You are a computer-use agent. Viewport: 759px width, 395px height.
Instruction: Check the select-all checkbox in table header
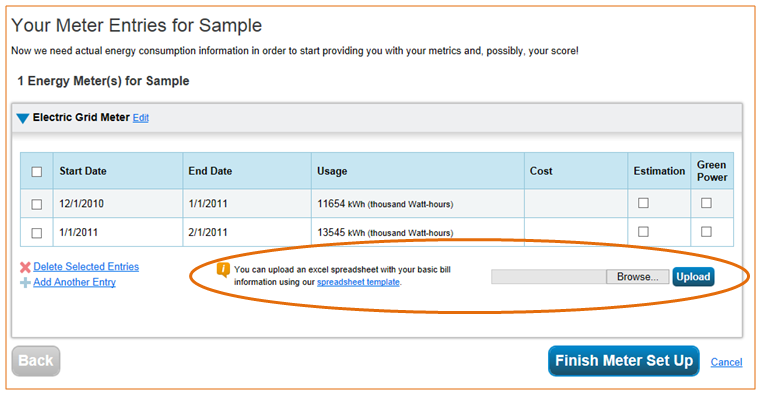coord(36,172)
